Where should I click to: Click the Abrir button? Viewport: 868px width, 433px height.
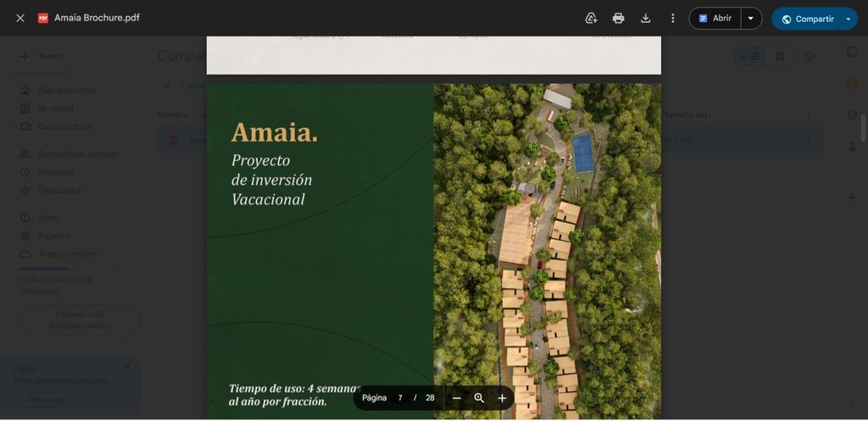coord(715,19)
